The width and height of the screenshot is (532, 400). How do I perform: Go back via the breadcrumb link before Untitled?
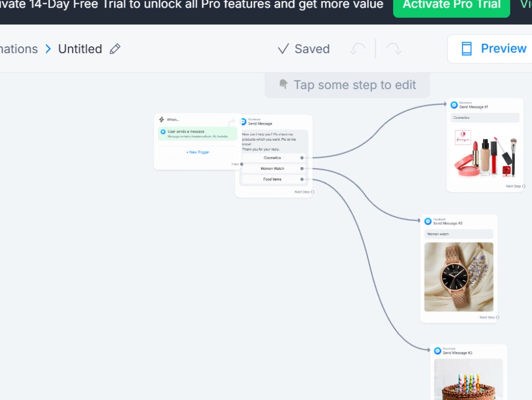19,49
